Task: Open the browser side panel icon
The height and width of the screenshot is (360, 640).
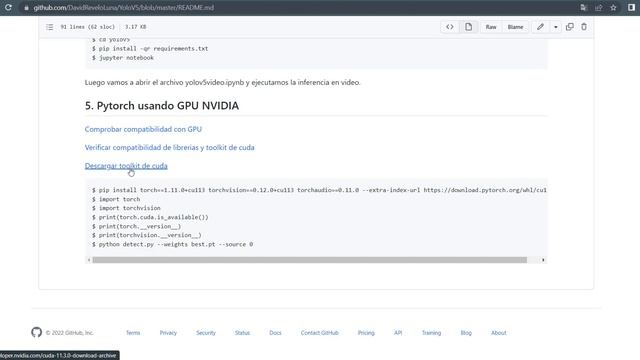Action: [x=631, y=8]
